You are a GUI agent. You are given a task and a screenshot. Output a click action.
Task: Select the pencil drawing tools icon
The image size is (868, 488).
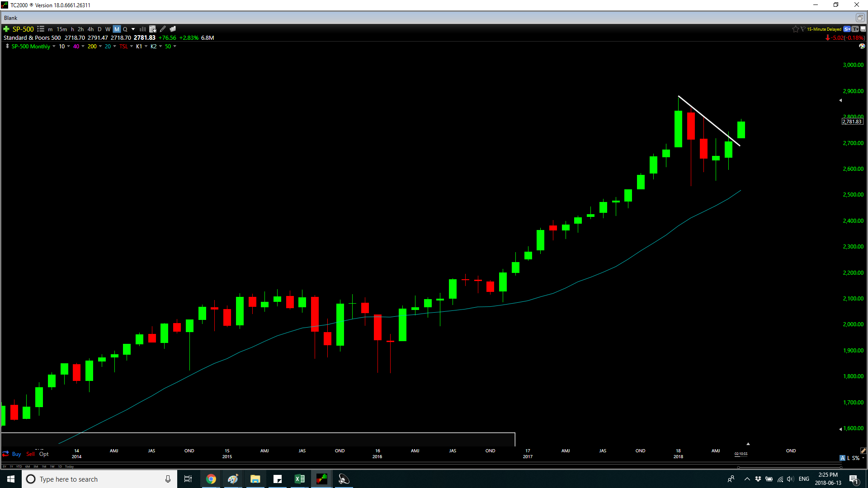[x=163, y=29]
